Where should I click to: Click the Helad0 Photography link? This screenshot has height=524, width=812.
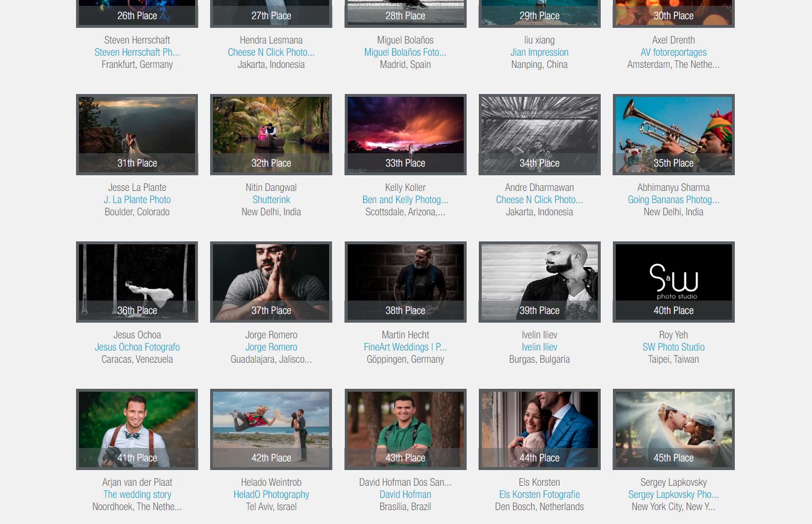tap(271, 494)
